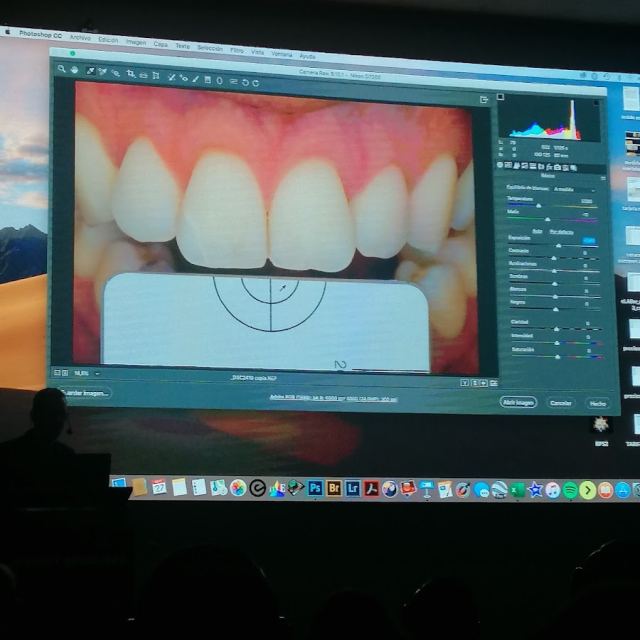
Task: Open the Presets panel tab icon
Action: tap(565, 167)
